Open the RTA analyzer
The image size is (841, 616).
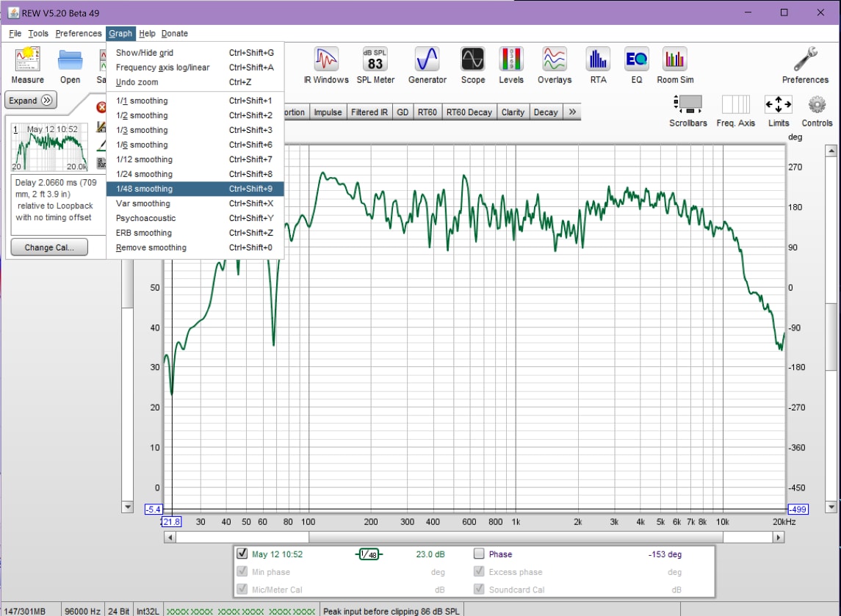point(598,65)
